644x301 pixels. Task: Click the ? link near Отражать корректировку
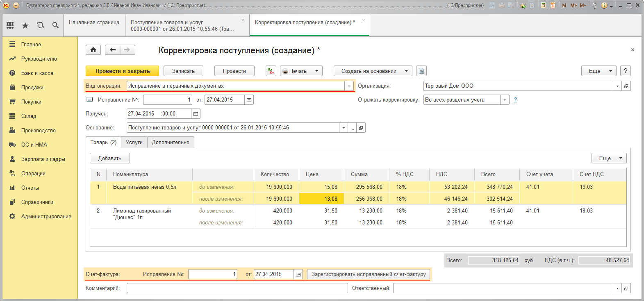tap(515, 100)
